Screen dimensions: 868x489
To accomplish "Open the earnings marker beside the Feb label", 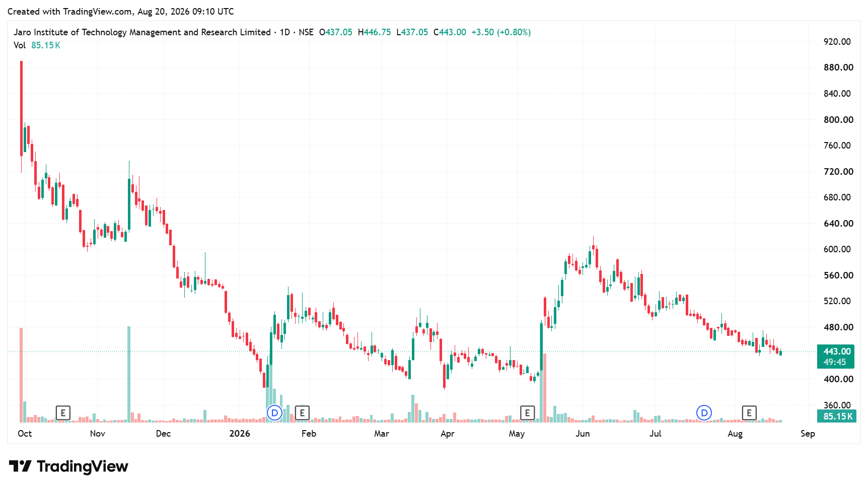I will tap(302, 413).
